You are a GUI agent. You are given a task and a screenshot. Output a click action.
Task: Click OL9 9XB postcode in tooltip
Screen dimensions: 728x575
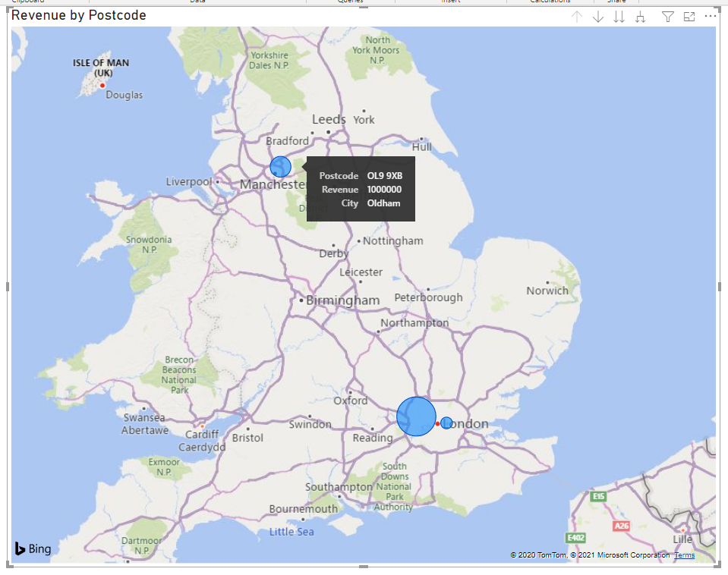click(x=385, y=176)
